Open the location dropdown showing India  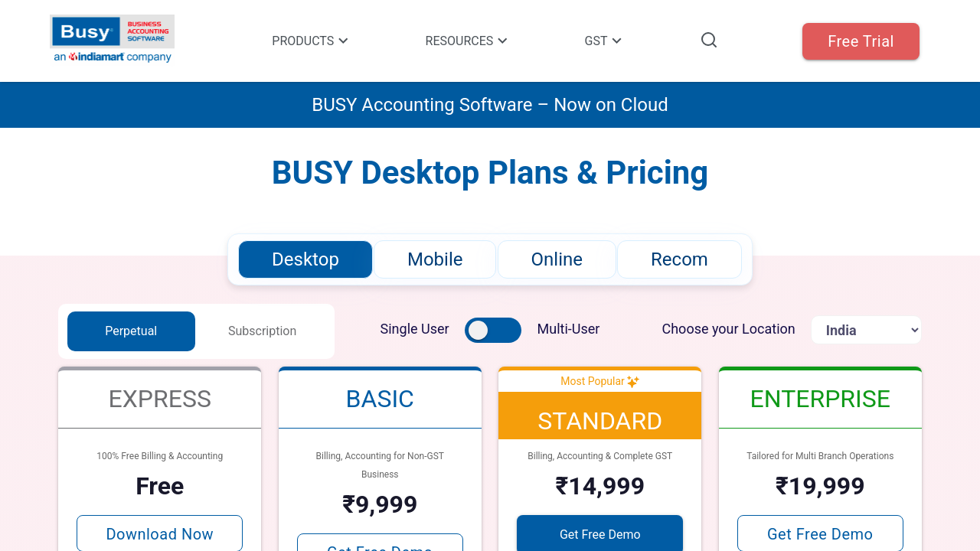click(866, 330)
